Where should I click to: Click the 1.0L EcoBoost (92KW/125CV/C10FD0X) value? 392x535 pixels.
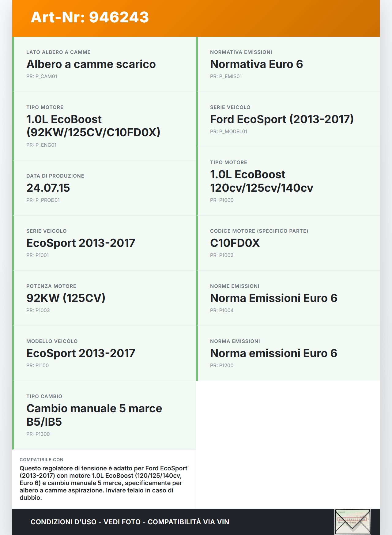[93, 126]
